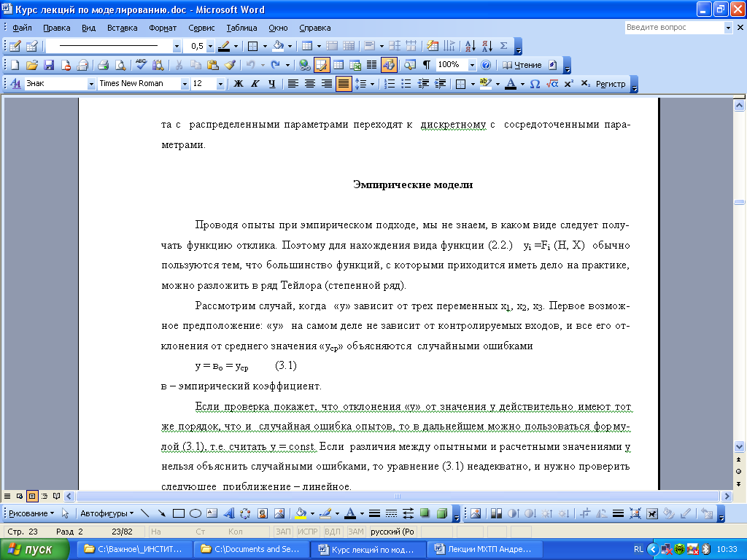This screenshot has height=560, width=747.
Task: Click the Insert Picture icon in the drawing toolbar
Action: point(279,513)
